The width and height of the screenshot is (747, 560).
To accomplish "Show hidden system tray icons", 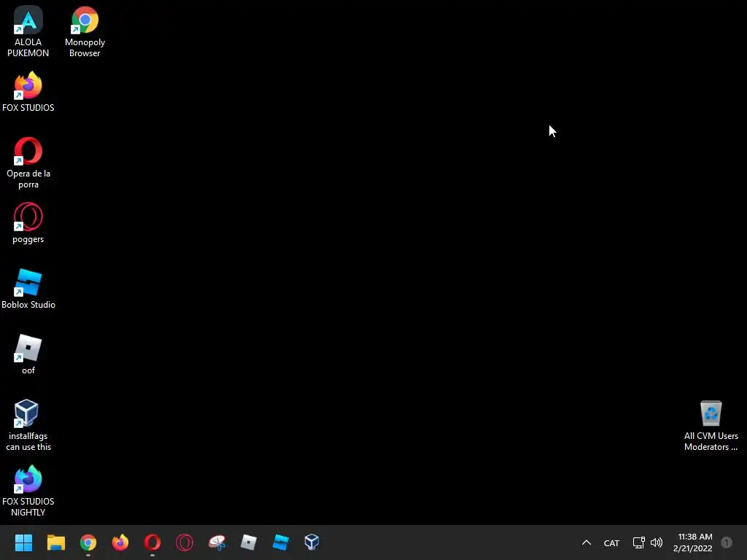I will [x=587, y=542].
